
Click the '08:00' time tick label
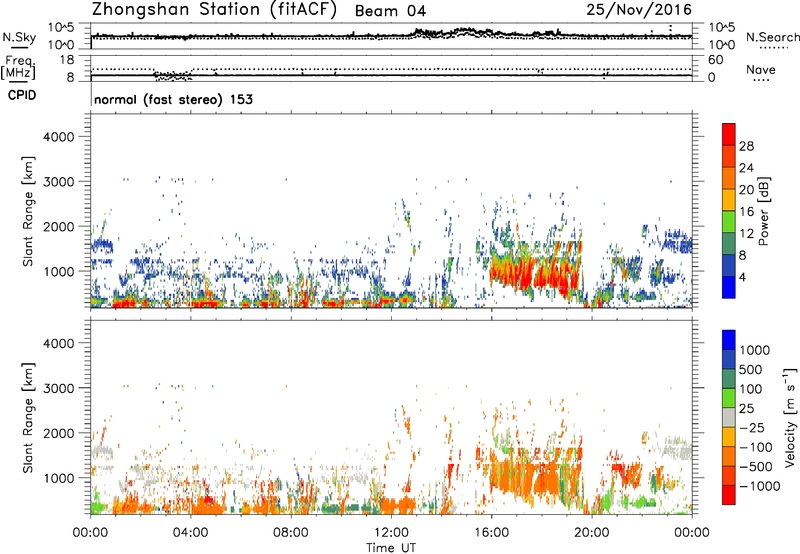(290, 533)
